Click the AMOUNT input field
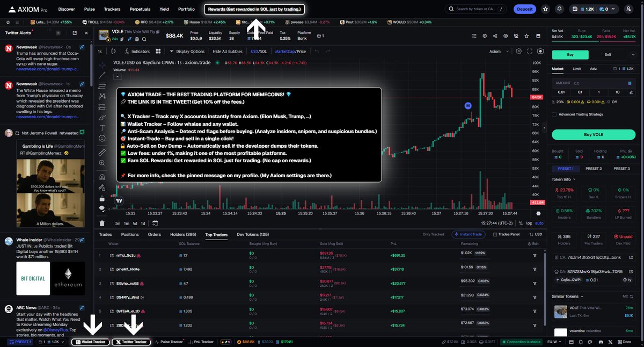This screenshot has height=347, width=644. 593,83
